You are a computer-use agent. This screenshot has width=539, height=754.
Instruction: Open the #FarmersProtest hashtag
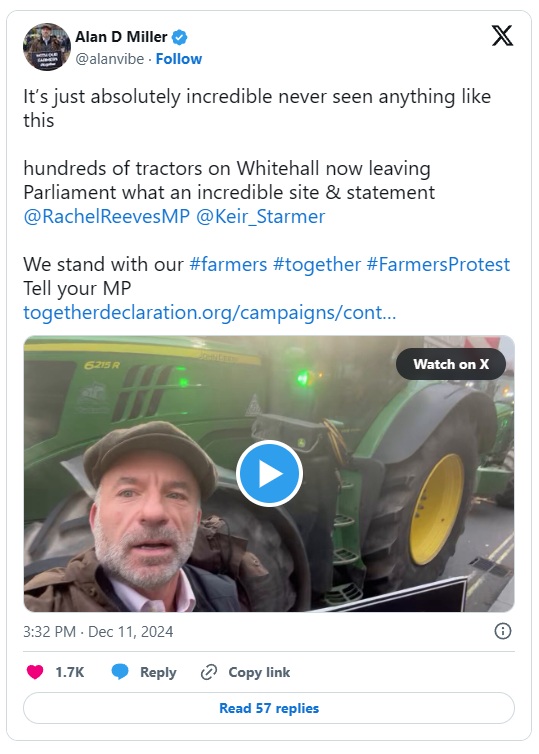click(438, 264)
